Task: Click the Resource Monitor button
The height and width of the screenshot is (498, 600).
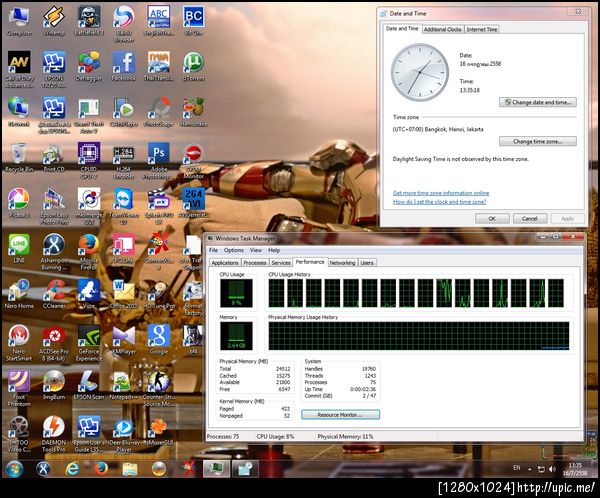Action: pyautogui.click(x=341, y=415)
